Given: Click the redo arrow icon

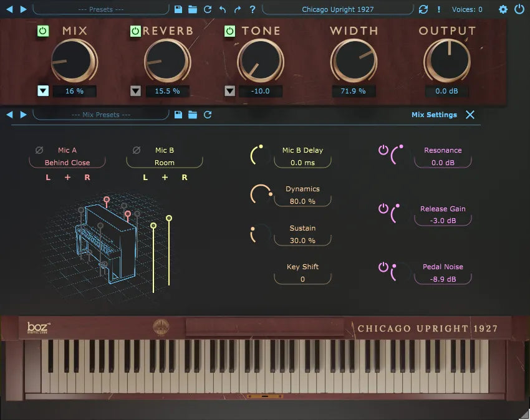Looking at the screenshot, I should [238, 9].
